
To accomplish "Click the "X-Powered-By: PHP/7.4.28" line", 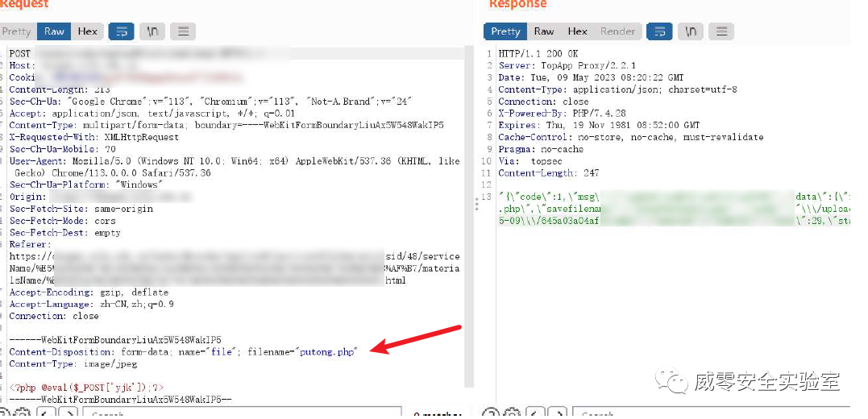I will 562,114.
